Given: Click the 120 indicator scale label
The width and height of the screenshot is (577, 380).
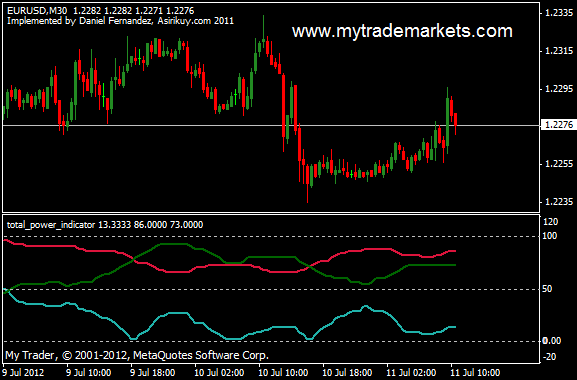Looking at the screenshot, I should click(551, 222).
